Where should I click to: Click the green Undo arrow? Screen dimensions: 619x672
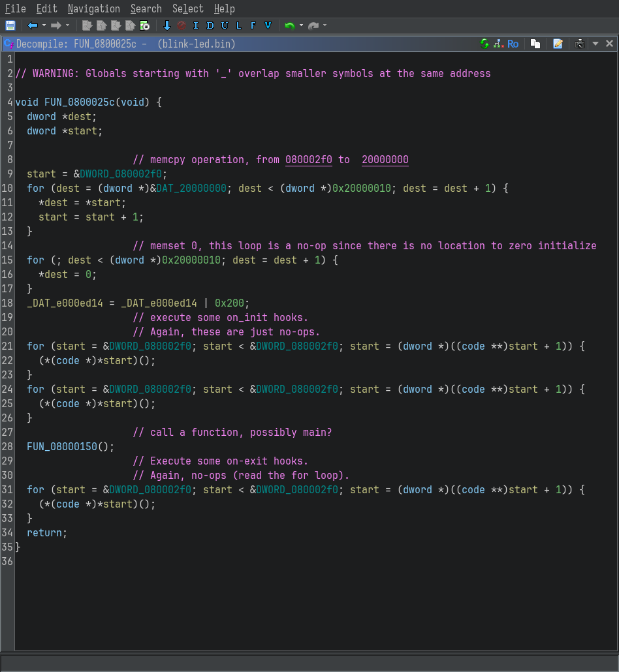(x=289, y=25)
